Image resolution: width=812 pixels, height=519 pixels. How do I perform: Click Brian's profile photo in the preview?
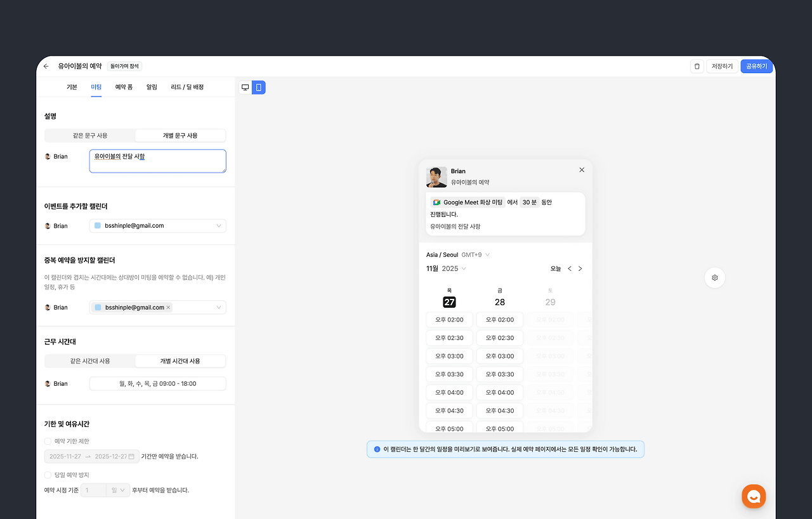(436, 177)
